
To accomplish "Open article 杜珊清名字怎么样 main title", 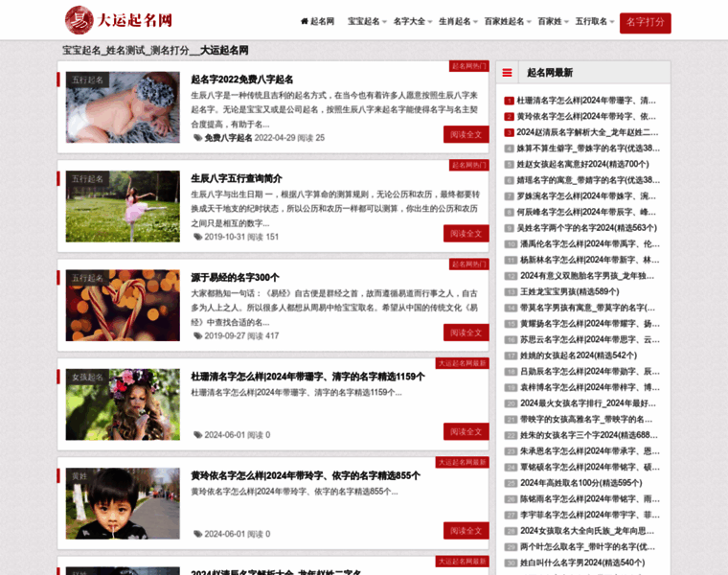I will pyautogui.click(x=307, y=377).
